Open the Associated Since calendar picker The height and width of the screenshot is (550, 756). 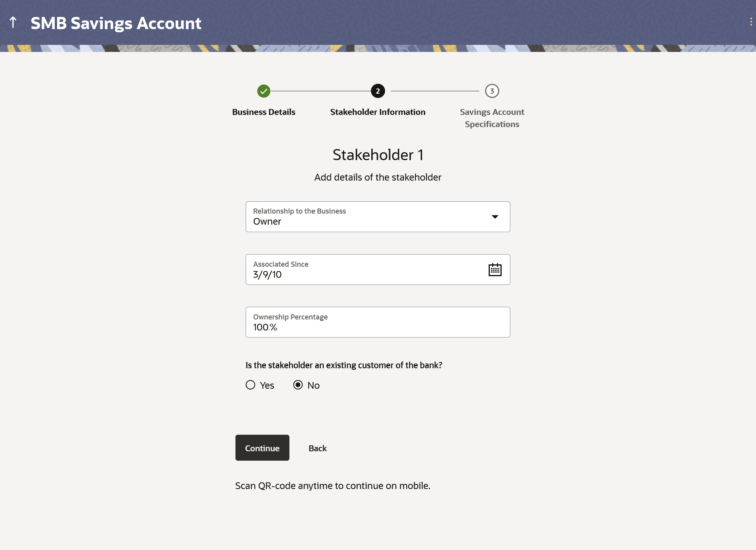click(495, 270)
